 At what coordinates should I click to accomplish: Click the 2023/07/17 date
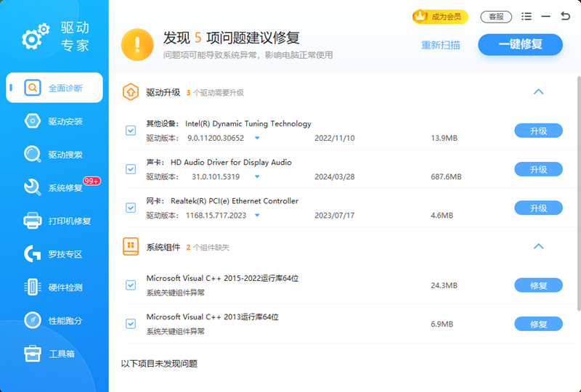[x=335, y=216]
